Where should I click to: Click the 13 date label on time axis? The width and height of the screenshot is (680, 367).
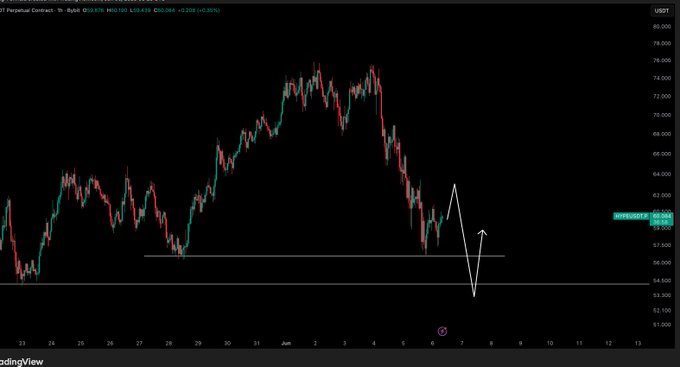click(638, 343)
